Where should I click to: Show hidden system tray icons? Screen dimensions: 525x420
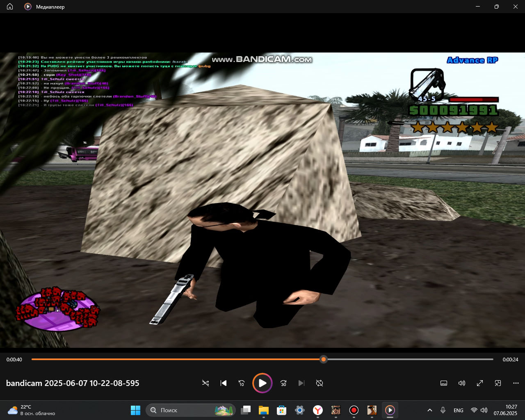point(430,410)
